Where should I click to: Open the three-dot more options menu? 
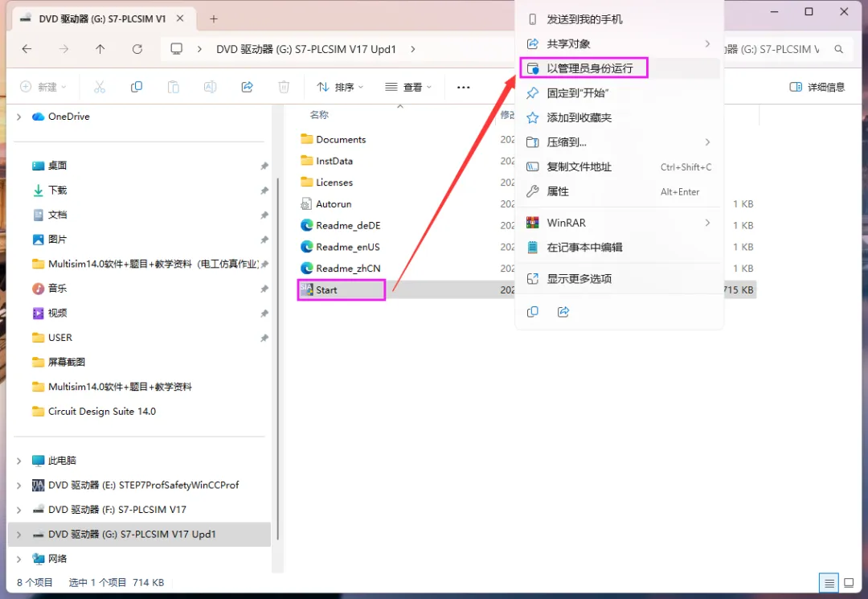[x=464, y=87]
